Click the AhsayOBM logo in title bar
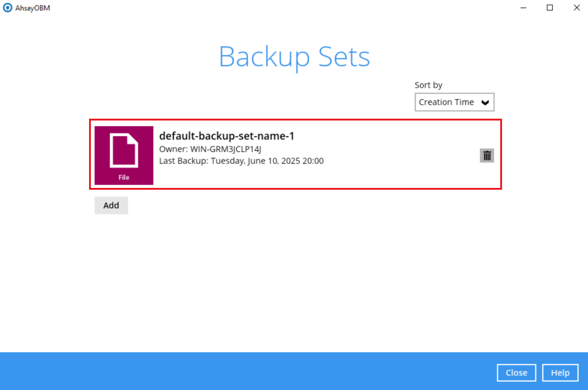588x390 pixels. coord(7,8)
